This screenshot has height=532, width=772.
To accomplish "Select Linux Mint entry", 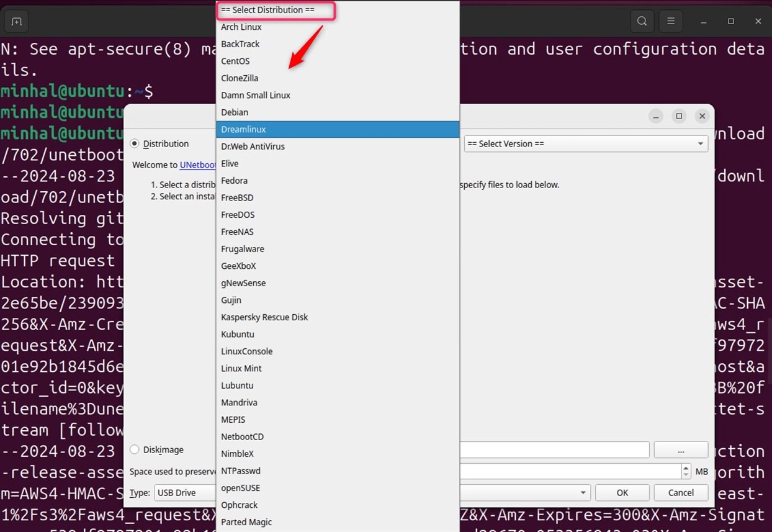I will (338, 368).
